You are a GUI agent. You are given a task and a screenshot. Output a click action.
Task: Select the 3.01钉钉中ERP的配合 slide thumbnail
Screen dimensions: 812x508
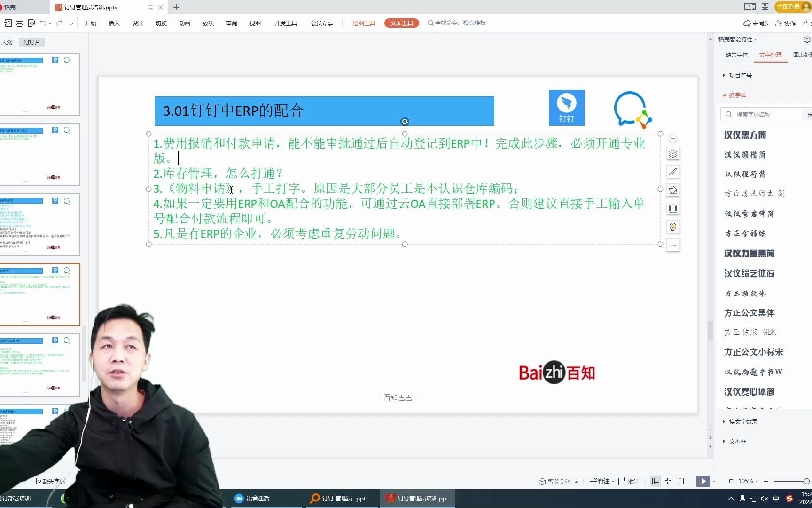tap(40, 294)
